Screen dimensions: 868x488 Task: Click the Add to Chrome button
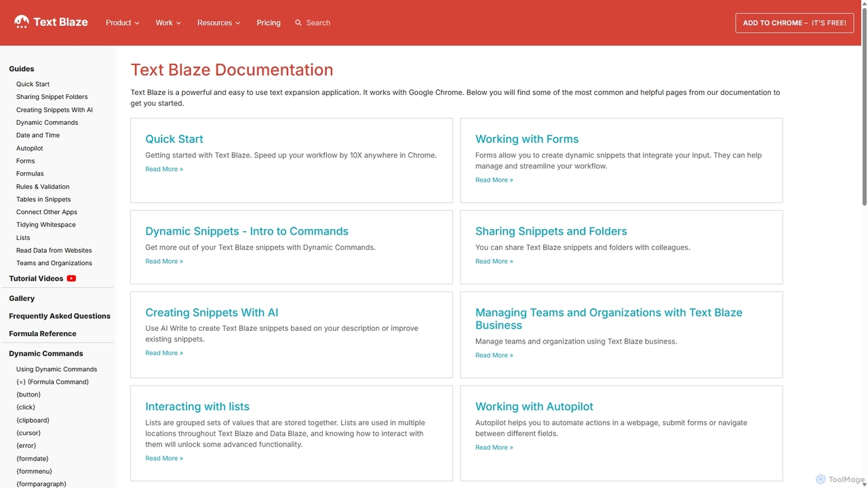[x=794, y=23]
